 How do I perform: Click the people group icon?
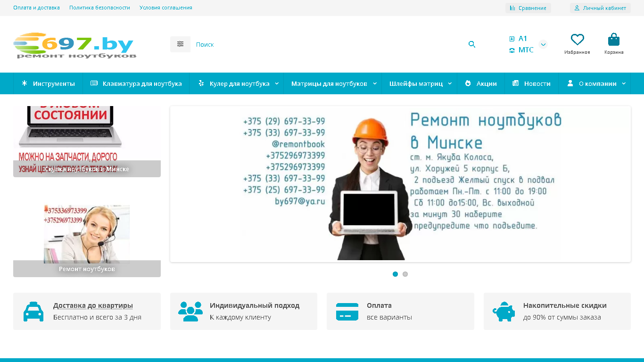point(190,312)
